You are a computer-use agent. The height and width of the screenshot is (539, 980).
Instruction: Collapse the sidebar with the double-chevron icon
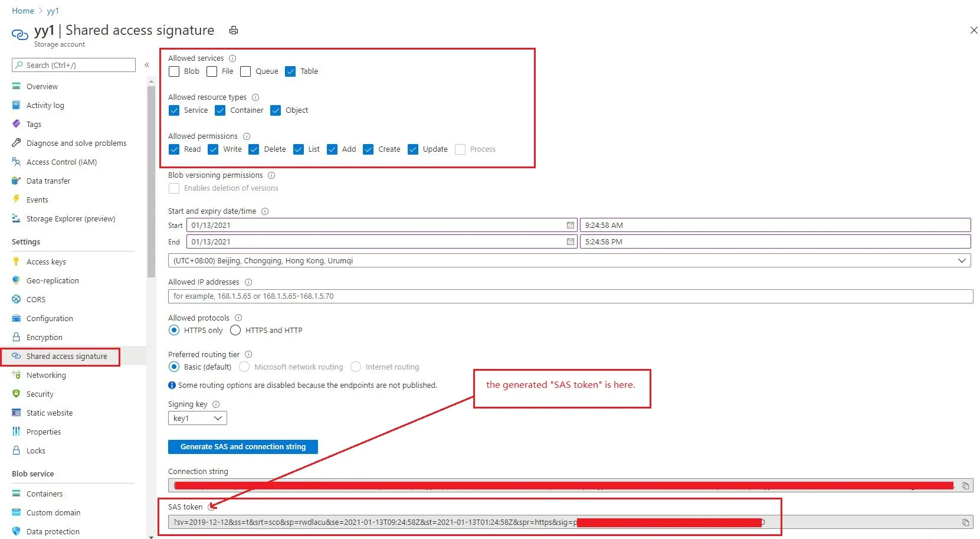(x=147, y=65)
